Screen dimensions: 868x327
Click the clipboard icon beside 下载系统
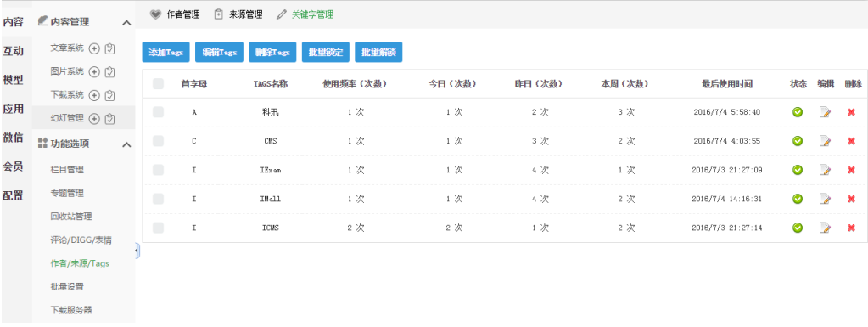tap(109, 95)
